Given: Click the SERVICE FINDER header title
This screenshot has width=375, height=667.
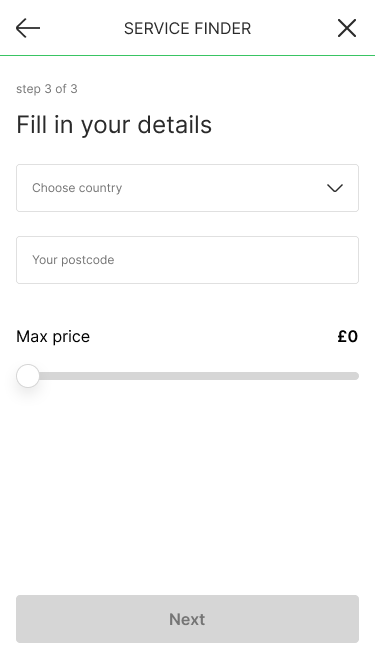Looking at the screenshot, I should 188,29.
